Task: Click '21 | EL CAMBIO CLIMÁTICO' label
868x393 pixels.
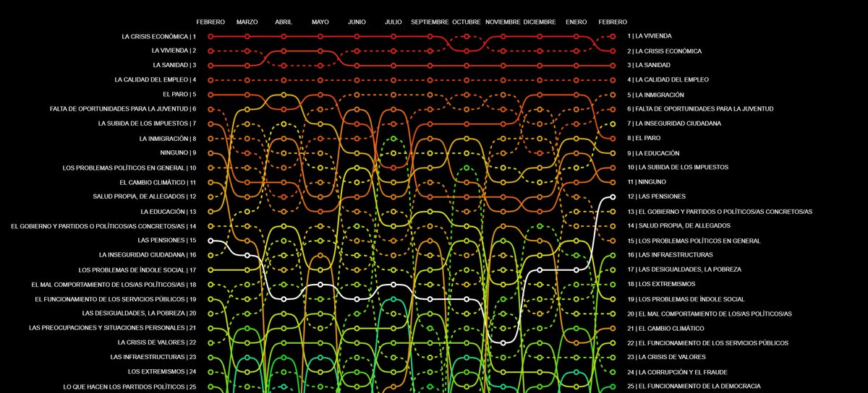Action: coord(666,328)
